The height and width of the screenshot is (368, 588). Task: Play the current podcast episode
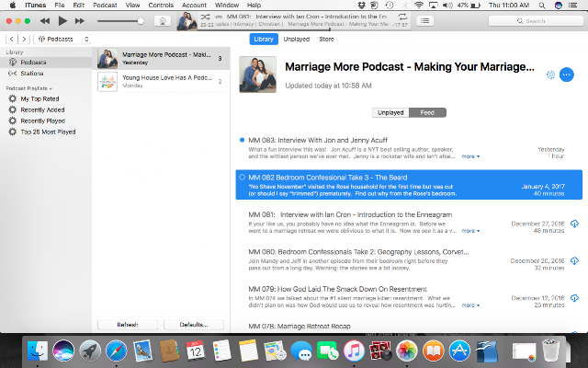(x=62, y=21)
